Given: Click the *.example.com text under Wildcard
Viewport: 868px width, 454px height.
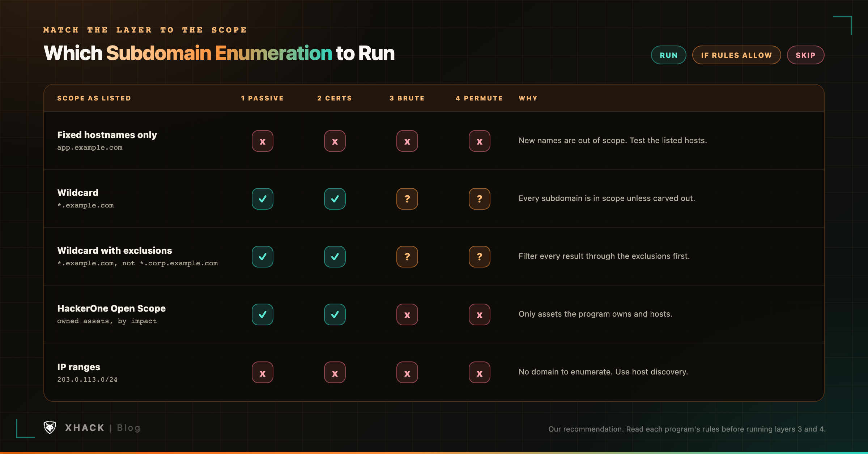Looking at the screenshot, I should (85, 205).
